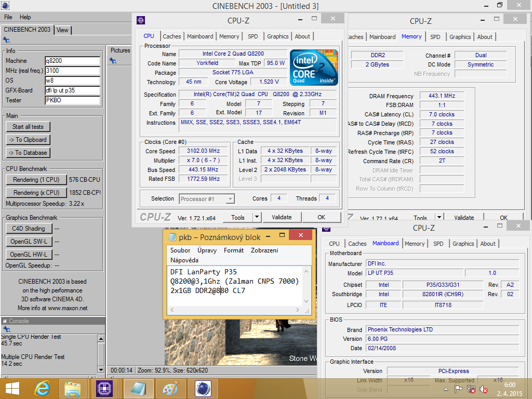Image resolution: width=532 pixels, height=399 pixels.
Task: Click the pin icon under CINEBENCH 2003 tab
Action: (x=6, y=39)
